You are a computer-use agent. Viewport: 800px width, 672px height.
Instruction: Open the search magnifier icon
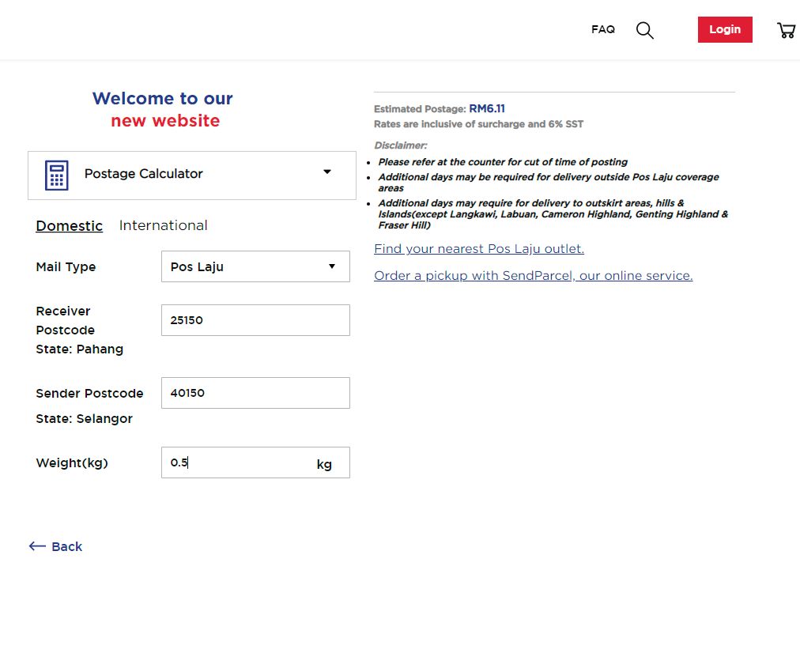645,30
